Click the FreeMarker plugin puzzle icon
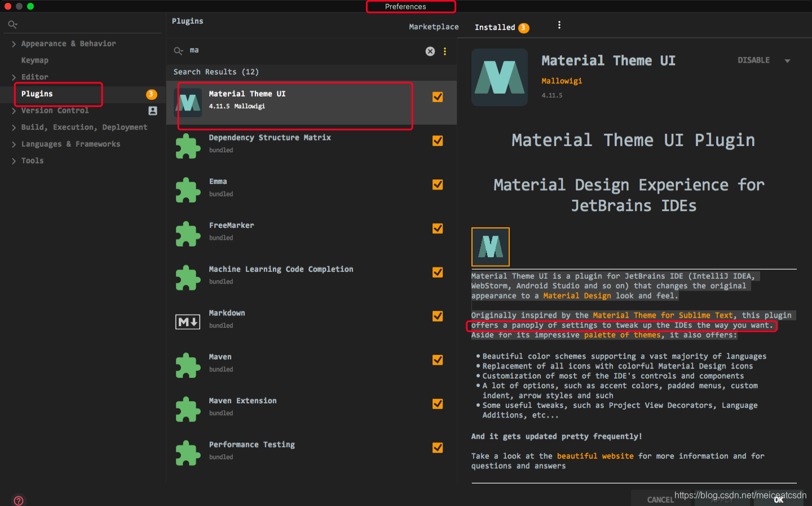The width and height of the screenshot is (812, 506). [188, 234]
